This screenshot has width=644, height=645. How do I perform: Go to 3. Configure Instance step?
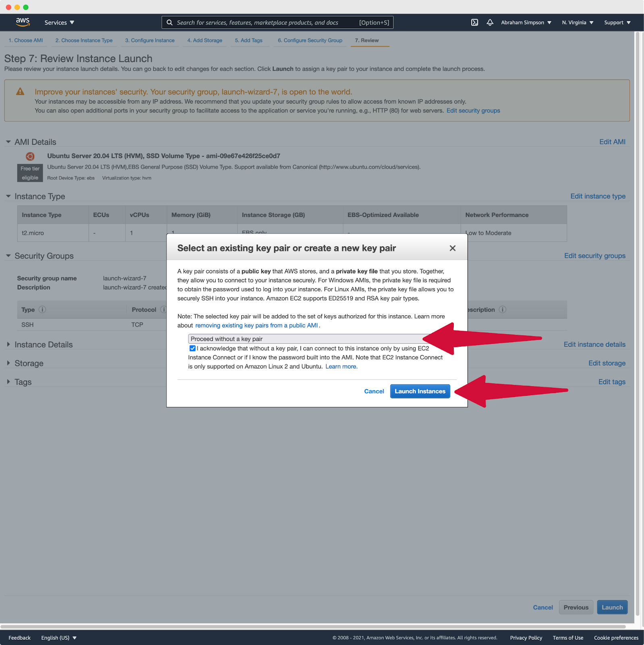[x=150, y=40]
